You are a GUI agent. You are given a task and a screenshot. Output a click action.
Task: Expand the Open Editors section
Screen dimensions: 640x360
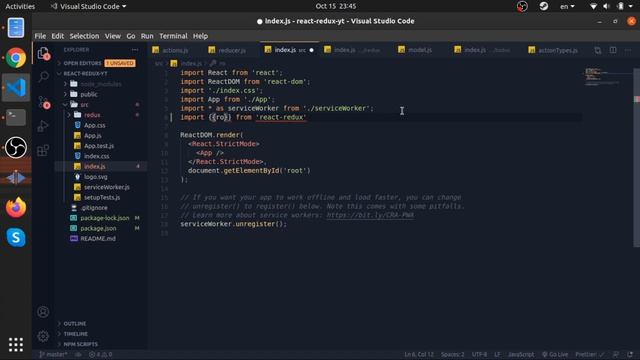pos(82,63)
